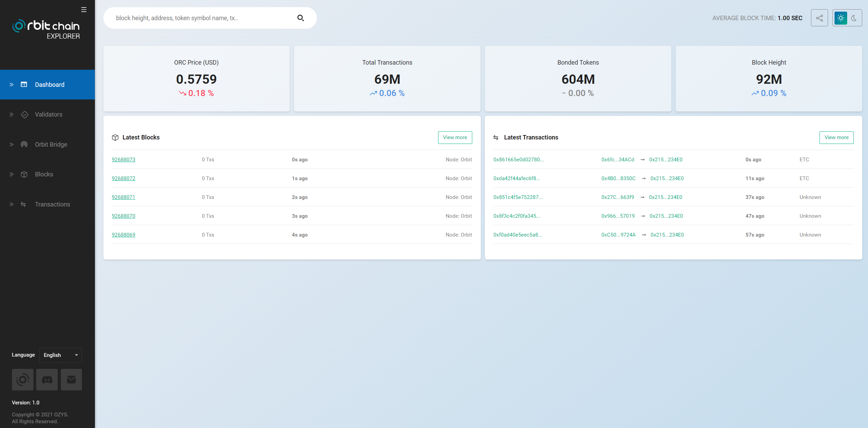Open transaction 0xf0ad40e5eec5a8...
The image size is (868, 428).
[518, 235]
